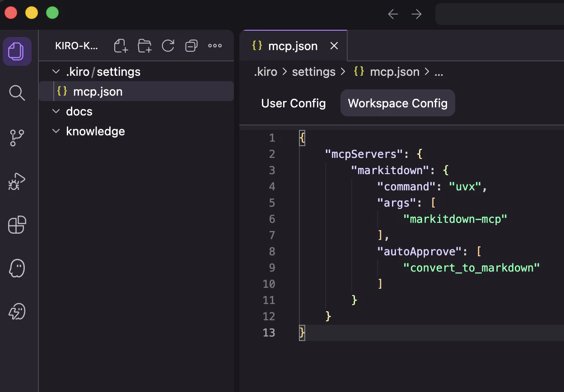Click the "markitdown-mcp" string on line 6
564x392 pixels.
tap(456, 219)
